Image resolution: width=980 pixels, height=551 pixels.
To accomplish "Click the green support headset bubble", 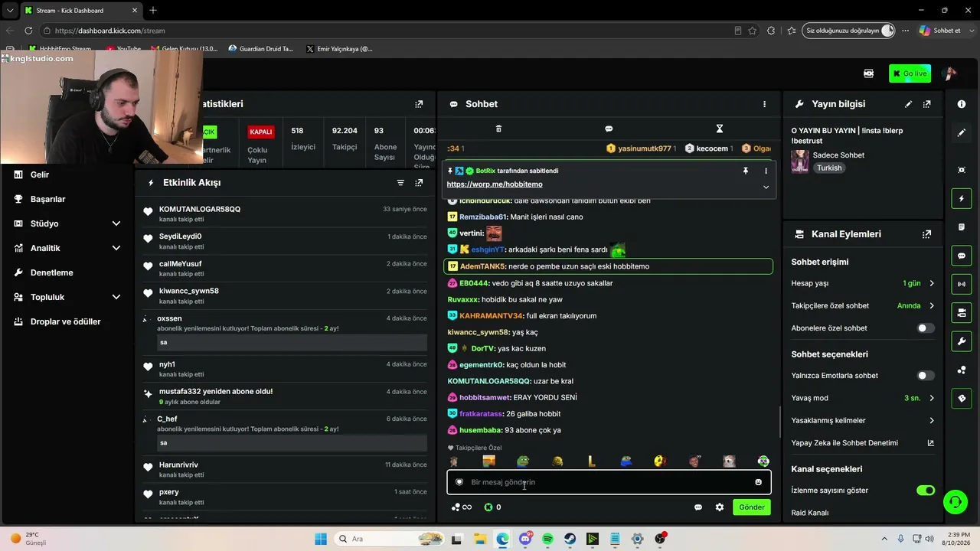I will [x=955, y=502].
